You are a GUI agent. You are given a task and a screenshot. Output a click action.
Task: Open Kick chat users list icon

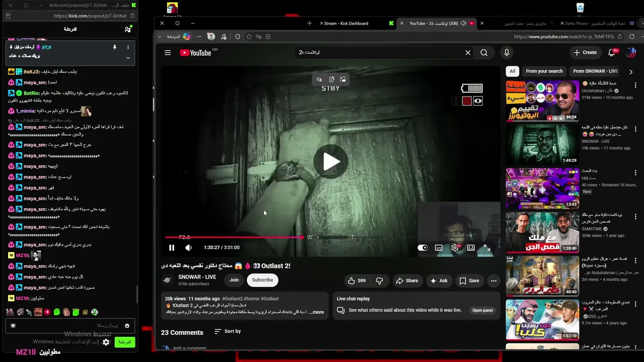point(128,29)
